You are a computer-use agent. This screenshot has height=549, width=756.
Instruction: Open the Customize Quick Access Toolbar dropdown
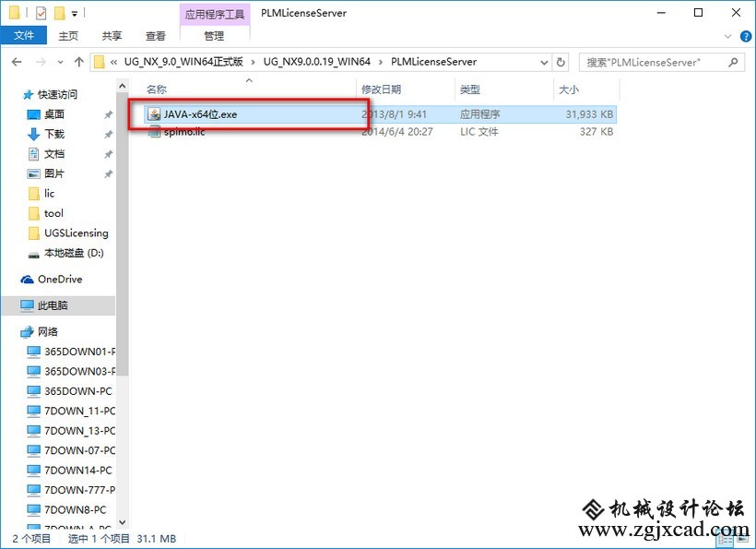click(x=75, y=14)
